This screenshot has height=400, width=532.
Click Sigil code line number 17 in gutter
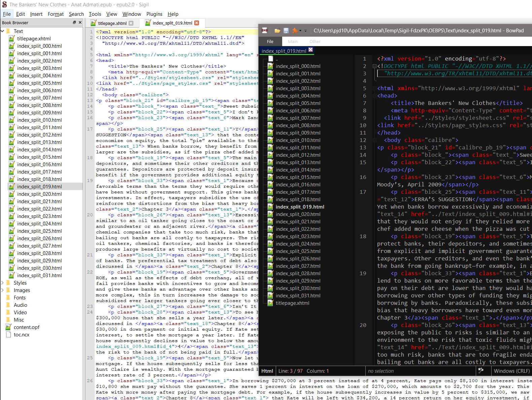90,129
